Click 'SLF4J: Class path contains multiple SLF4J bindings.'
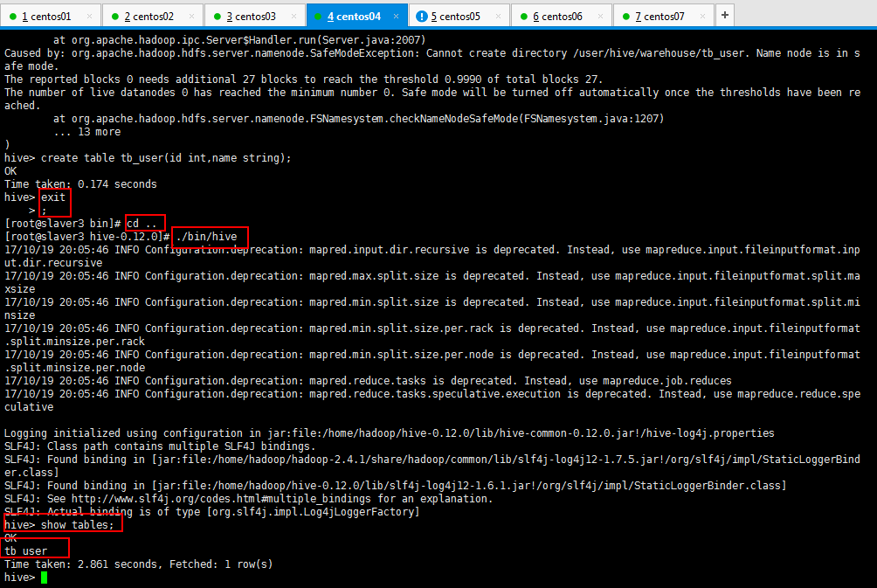This screenshot has height=588, width=877. click(x=160, y=446)
